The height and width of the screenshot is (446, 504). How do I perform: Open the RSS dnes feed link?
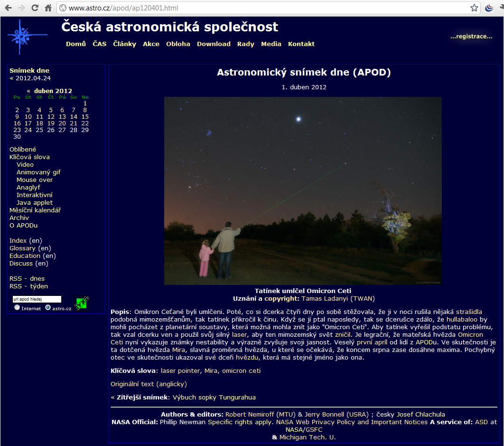[x=27, y=279]
